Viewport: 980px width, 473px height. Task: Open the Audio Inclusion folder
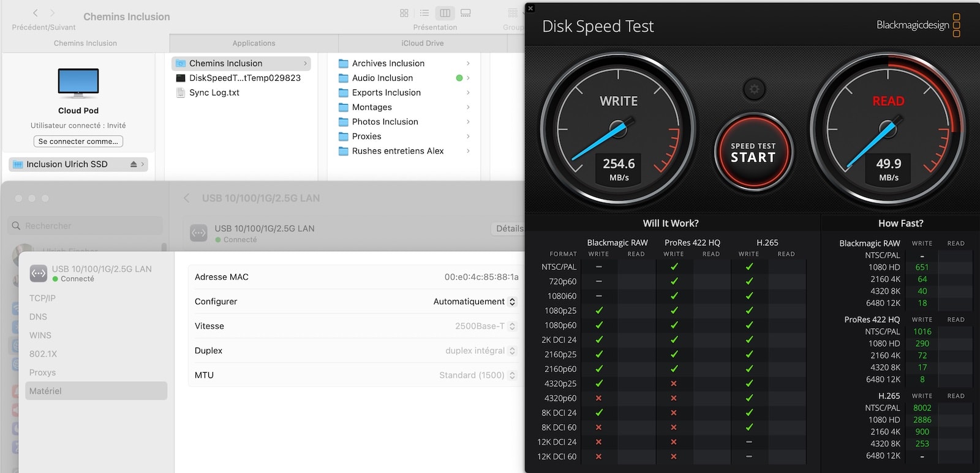[376, 78]
